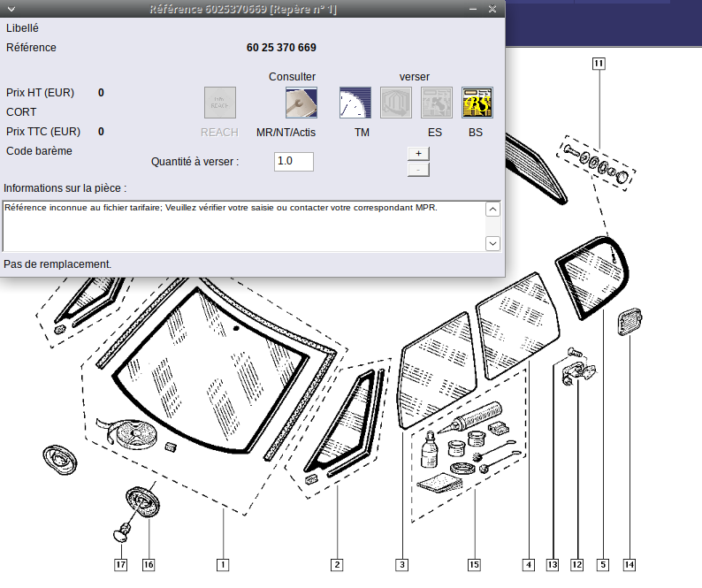
Task: Click the BS basket icon
Action: coord(477,103)
